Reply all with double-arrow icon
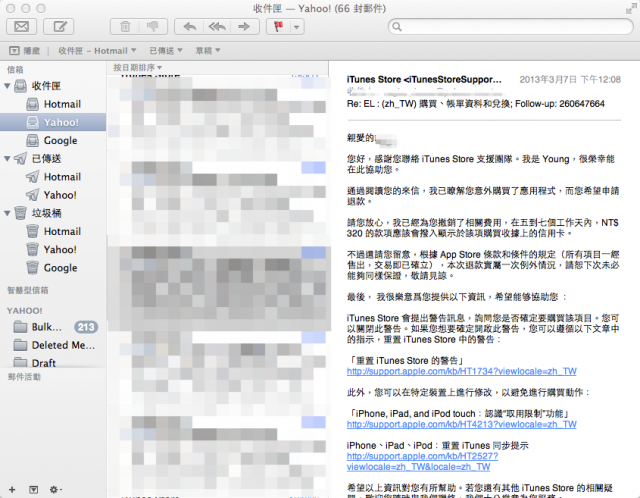The image size is (640, 498). click(x=217, y=27)
